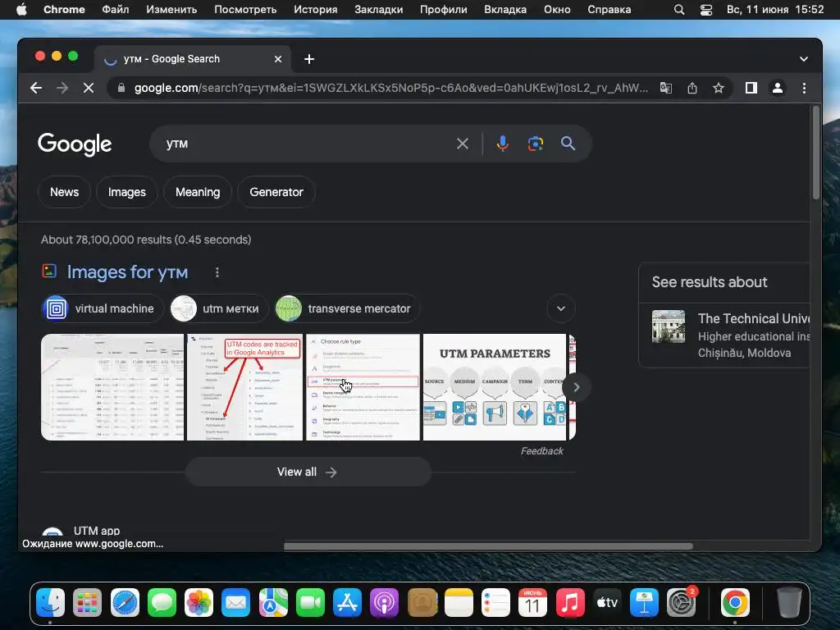Viewport: 840px width, 630px height.
Task: Open Podcasts from the Dock
Action: (385, 603)
